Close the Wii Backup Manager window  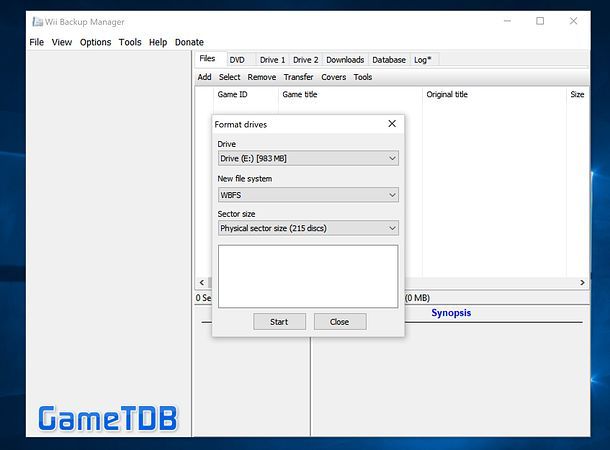573,21
